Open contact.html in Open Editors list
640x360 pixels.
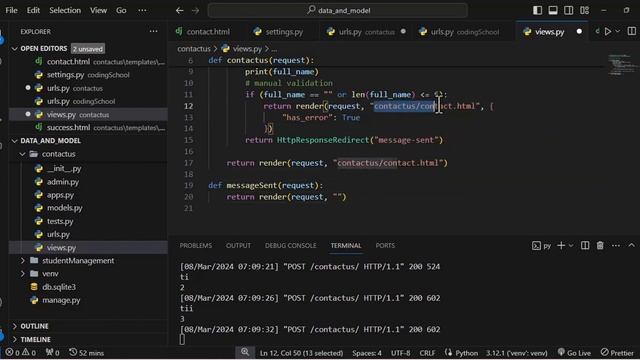pos(88,62)
